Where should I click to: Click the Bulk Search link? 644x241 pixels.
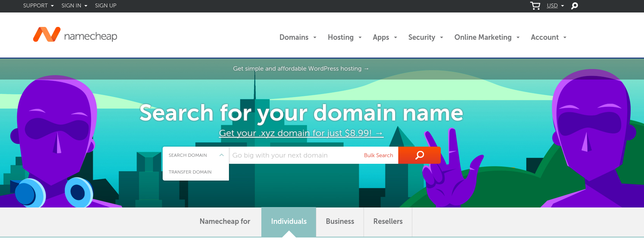(x=378, y=155)
